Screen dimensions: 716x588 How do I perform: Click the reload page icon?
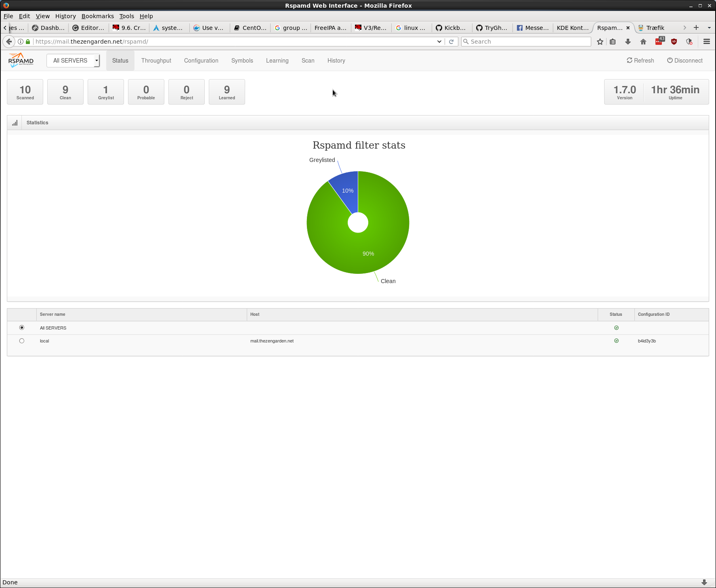click(x=451, y=42)
